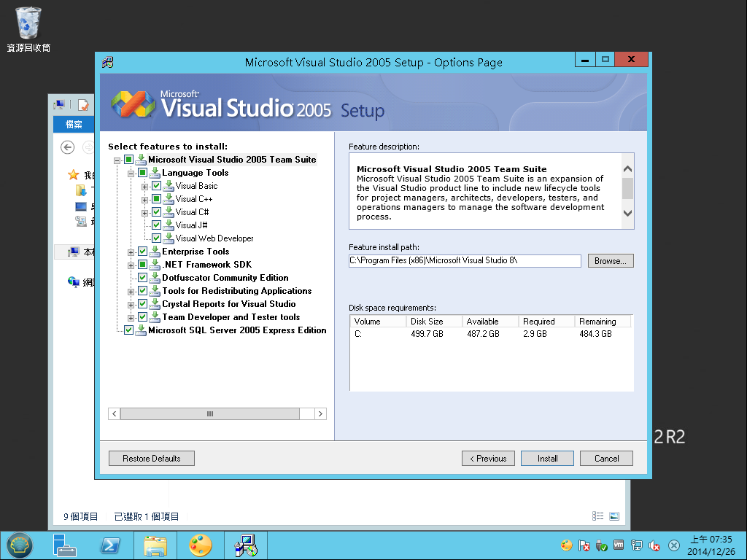Expand the Visual C# node
This screenshot has height=560, width=747.
144,213
